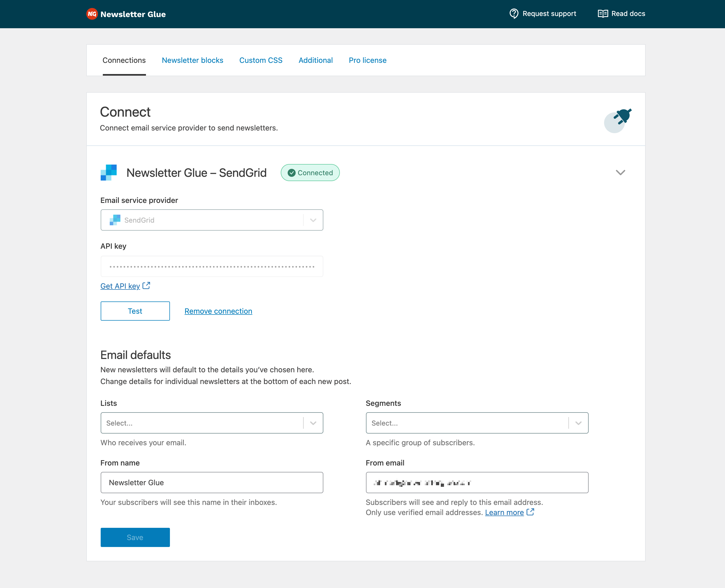Click the Newsletter Glue header title text
Viewport: 725px width, 588px height.
click(x=133, y=14)
